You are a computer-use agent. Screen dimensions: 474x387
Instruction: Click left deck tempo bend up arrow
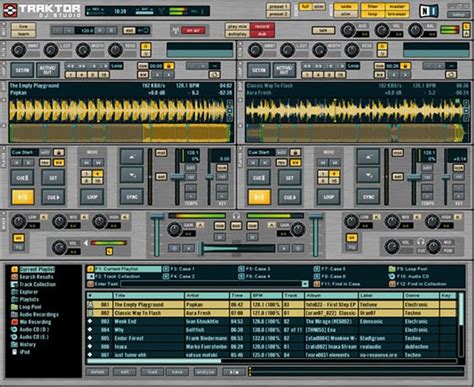point(132,157)
